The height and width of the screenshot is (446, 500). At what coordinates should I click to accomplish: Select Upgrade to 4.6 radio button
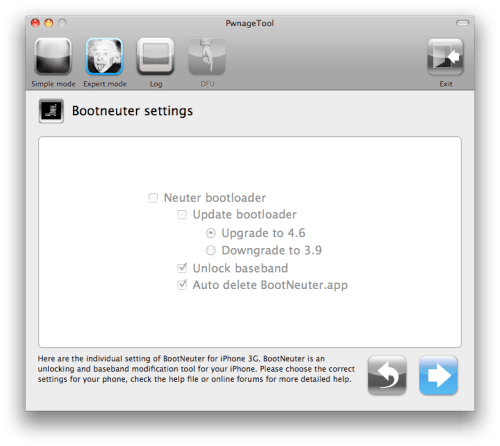pos(211,233)
